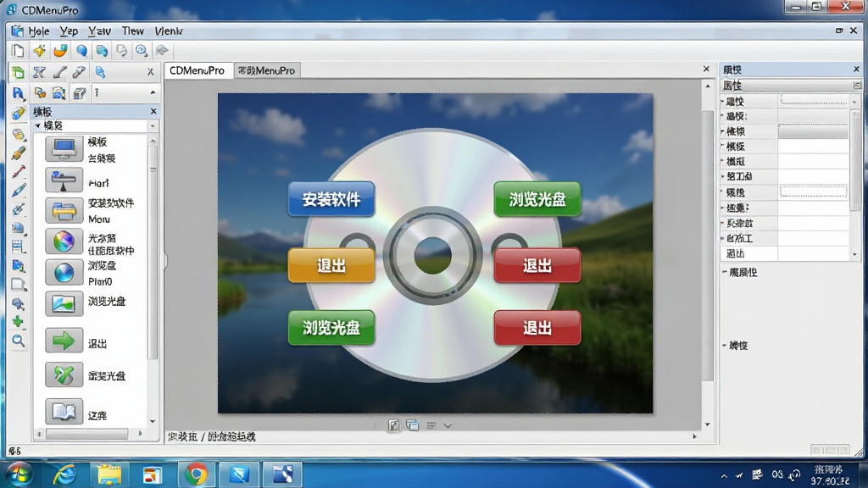Screen dimensions: 868x488
Task: Collapse the upper section header below the properties list
Action: pyautogui.click(x=725, y=272)
